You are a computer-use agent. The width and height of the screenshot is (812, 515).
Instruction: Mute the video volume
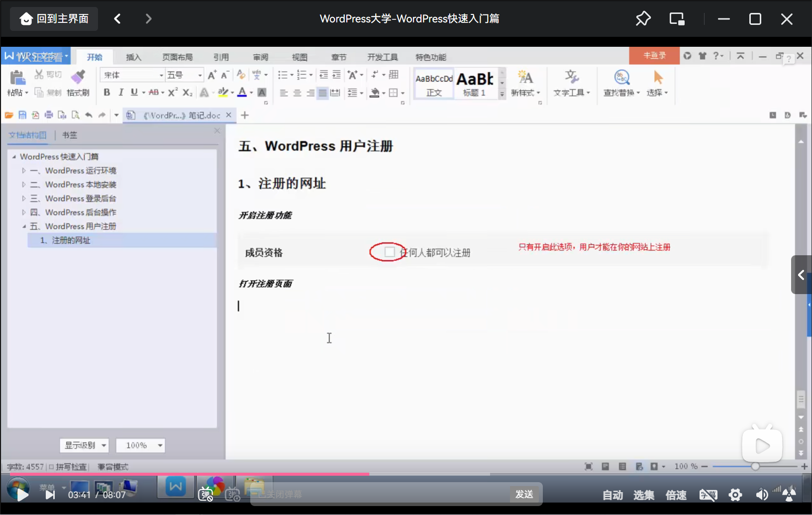(762, 495)
